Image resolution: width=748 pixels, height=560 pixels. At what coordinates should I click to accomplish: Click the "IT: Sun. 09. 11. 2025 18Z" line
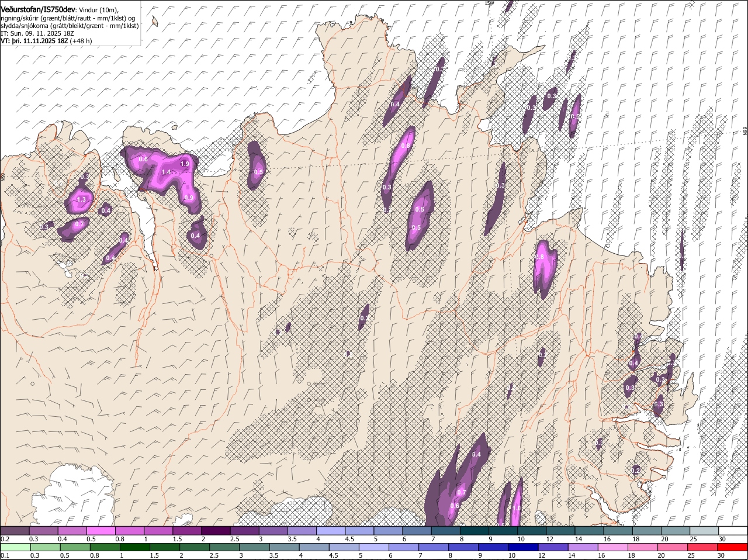pyautogui.click(x=37, y=33)
